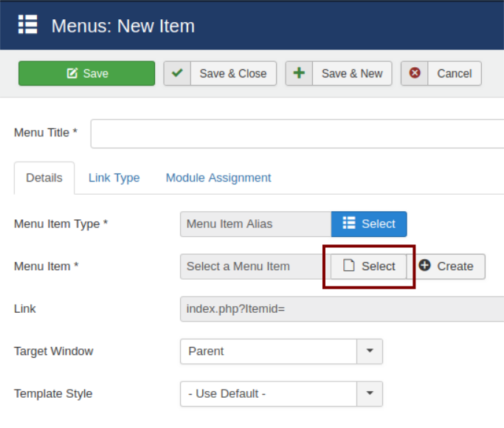The height and width of the screenshot is (428, 504).
Task: Click the list icon on the blue Select button
Action: [x=349, y=224]
